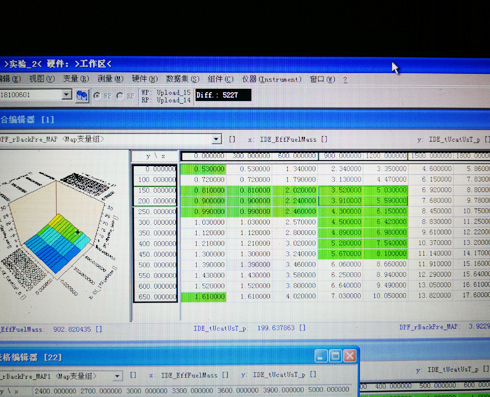This screenshot has height=397, width=490.
Task: Maximize the table editor [22] window
Action: [335, 356]
